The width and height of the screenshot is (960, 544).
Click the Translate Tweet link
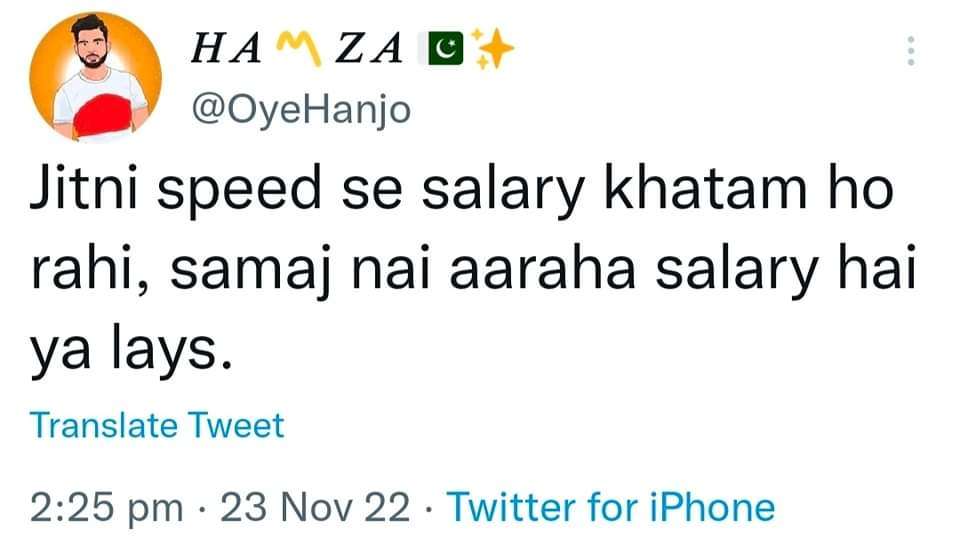[x=157, y=425]
